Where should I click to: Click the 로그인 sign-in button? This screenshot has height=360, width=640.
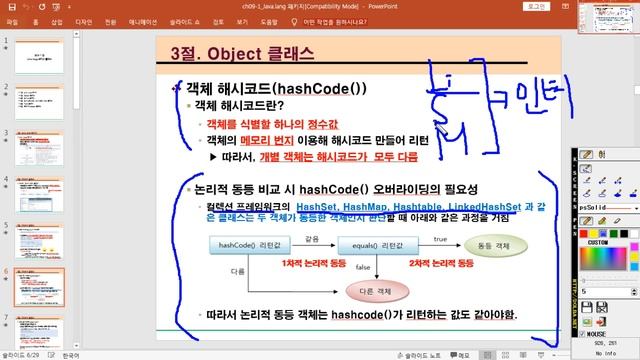(x=536, y=7)
